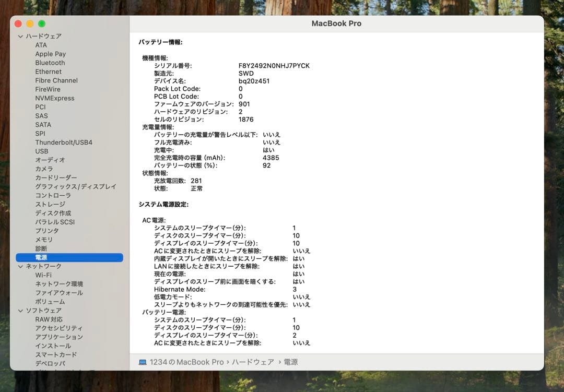Select アプリケーション in the sidebar
Image resolution: width=564 pixels, height=392 pixels.
pos(59,337)
